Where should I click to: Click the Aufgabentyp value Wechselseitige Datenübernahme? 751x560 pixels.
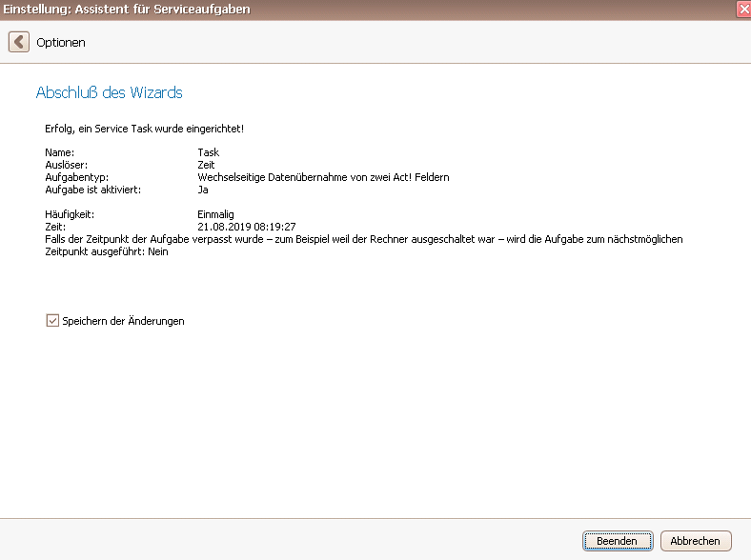[323, 177]
